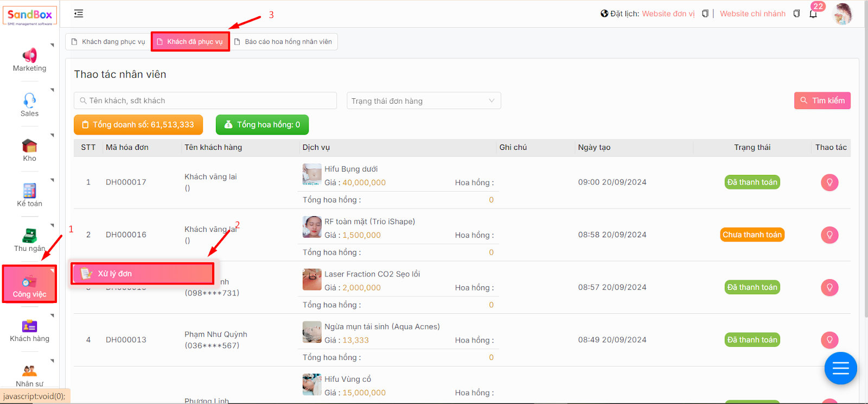Open the Website chi nhánh link

pyautogui.click(x=752, y=14)
